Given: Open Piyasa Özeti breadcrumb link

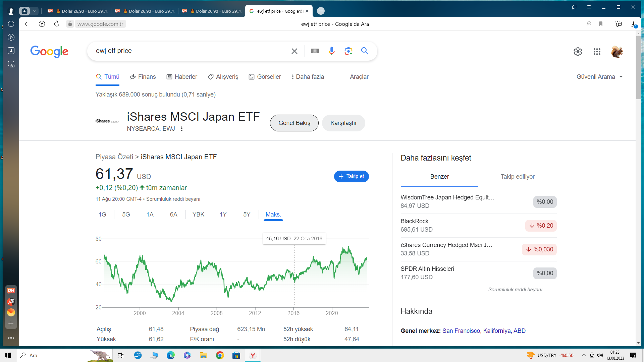Looking at the screenshot, I should click(x=114, y=157).
